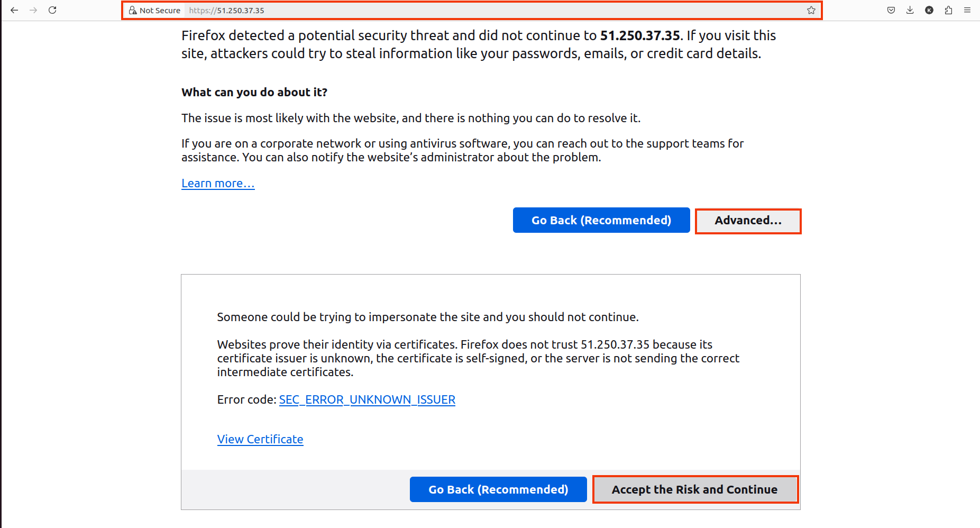The image size is (980, 528).
Task: Open the Save to Pocket icon
Action: [x=891, y=10]
